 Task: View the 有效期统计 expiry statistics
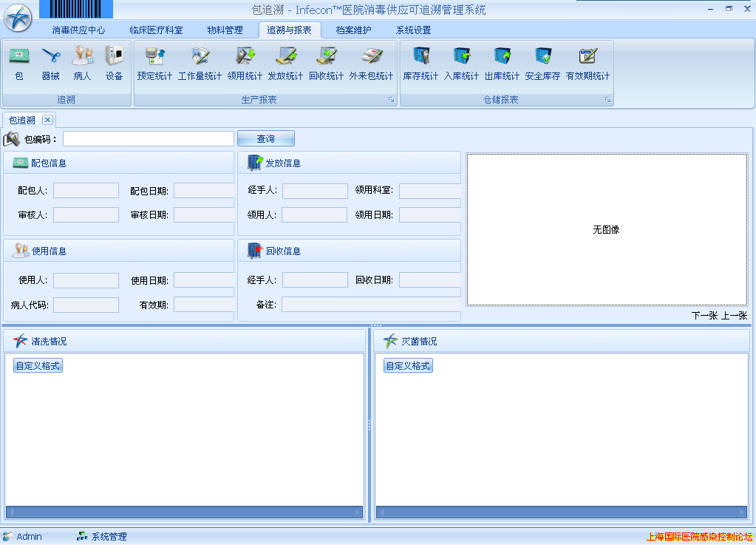tap(589, 61)
